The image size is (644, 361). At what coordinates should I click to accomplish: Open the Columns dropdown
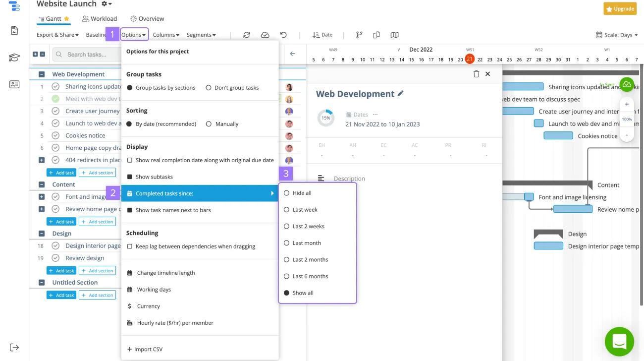point(166,35)
